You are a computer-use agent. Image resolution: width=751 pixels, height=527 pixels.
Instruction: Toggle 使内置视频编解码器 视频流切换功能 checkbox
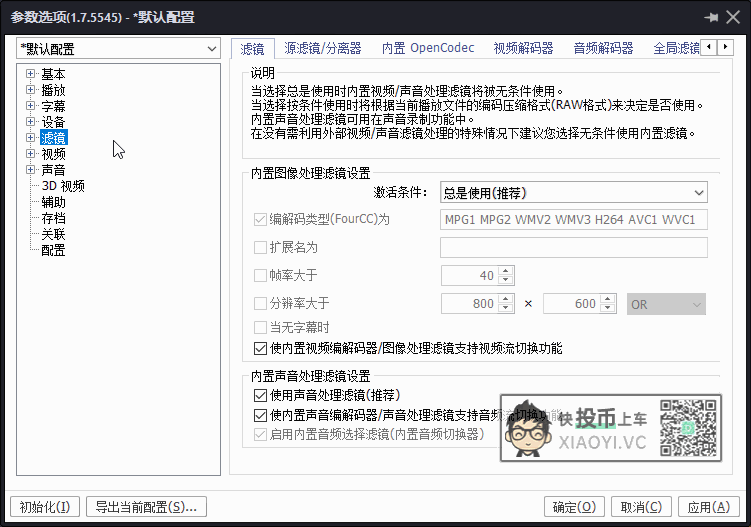point(260,348)
